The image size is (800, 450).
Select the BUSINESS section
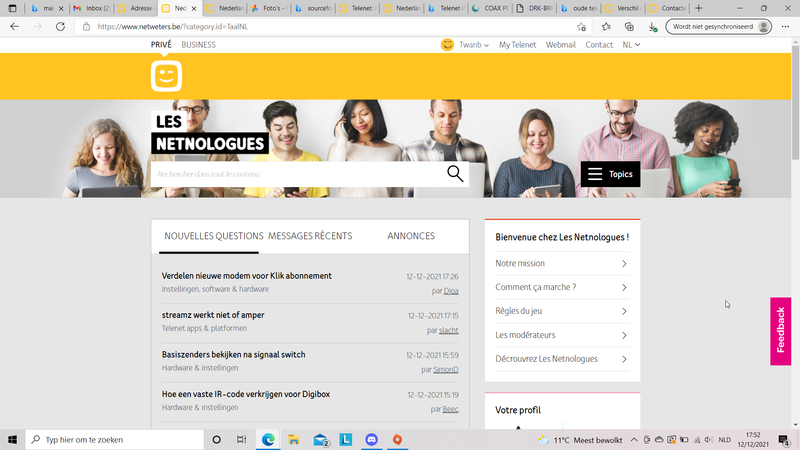pos(198,45)
